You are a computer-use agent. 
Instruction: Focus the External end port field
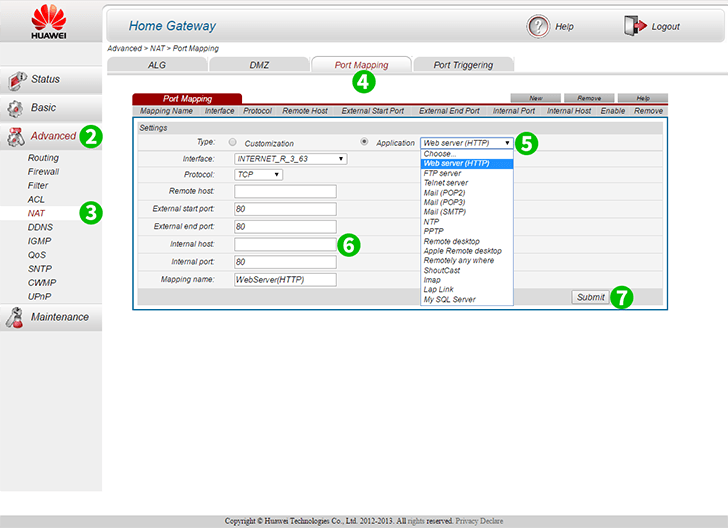[x=286, y=227]
